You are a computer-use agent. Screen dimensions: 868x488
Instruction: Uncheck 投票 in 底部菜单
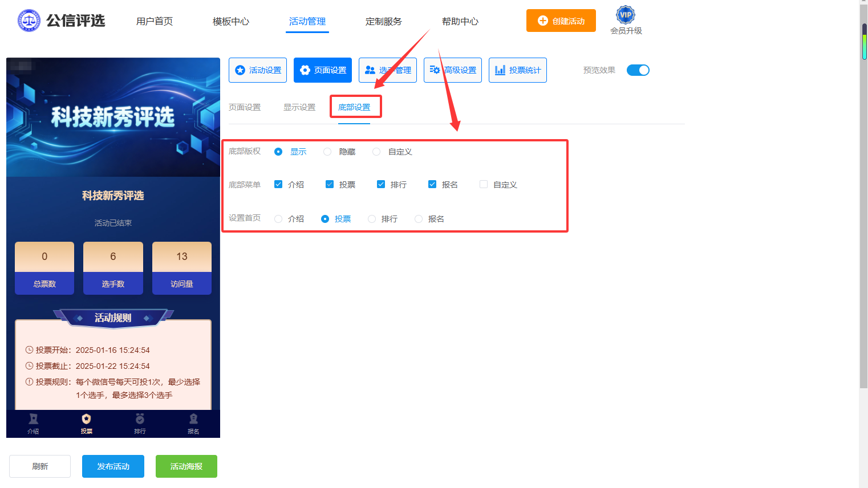point(330,184)
